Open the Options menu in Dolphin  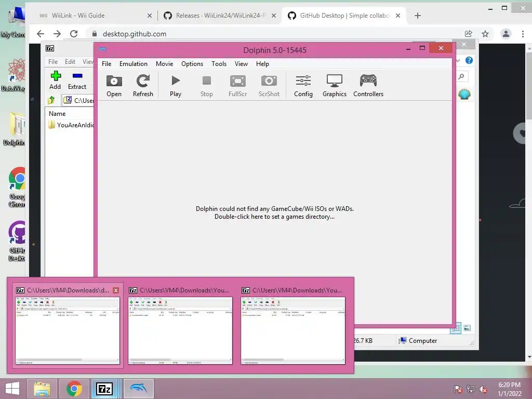[192, 64]
